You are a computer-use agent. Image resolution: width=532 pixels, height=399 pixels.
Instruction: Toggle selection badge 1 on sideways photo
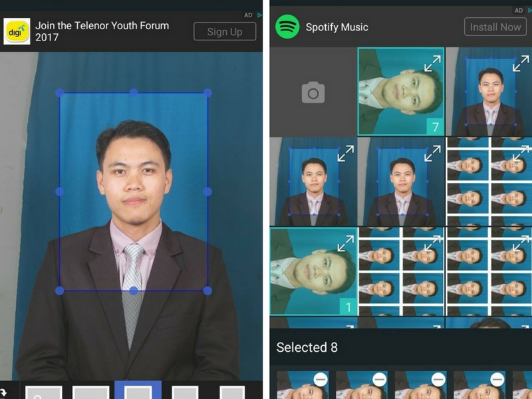point(348,307)
